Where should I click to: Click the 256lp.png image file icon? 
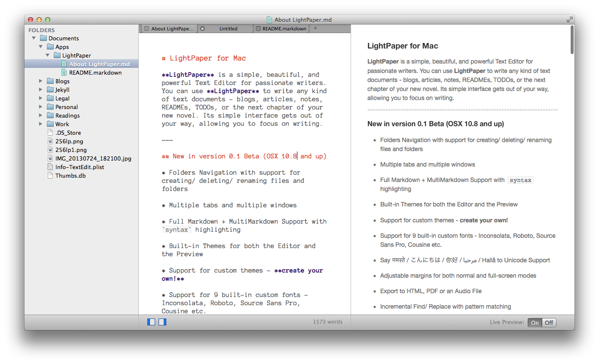point(50,141)
